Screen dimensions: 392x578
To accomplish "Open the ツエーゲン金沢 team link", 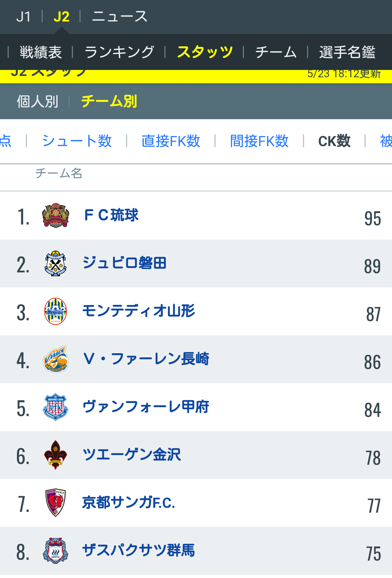I will tap(131, 455).
